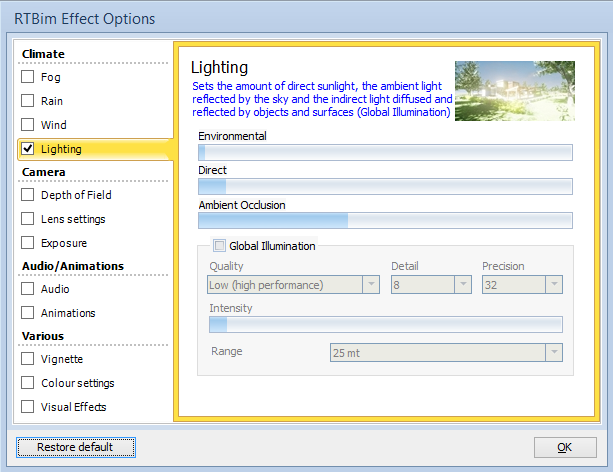Uncheck the Lighting checkbox
The image size is (613, 472).
[x=27, y=149]
